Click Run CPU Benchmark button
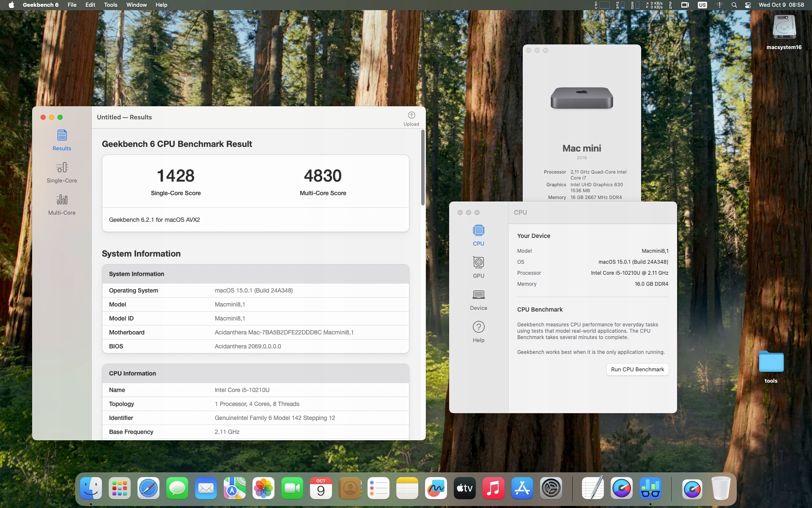 [637, 369]
